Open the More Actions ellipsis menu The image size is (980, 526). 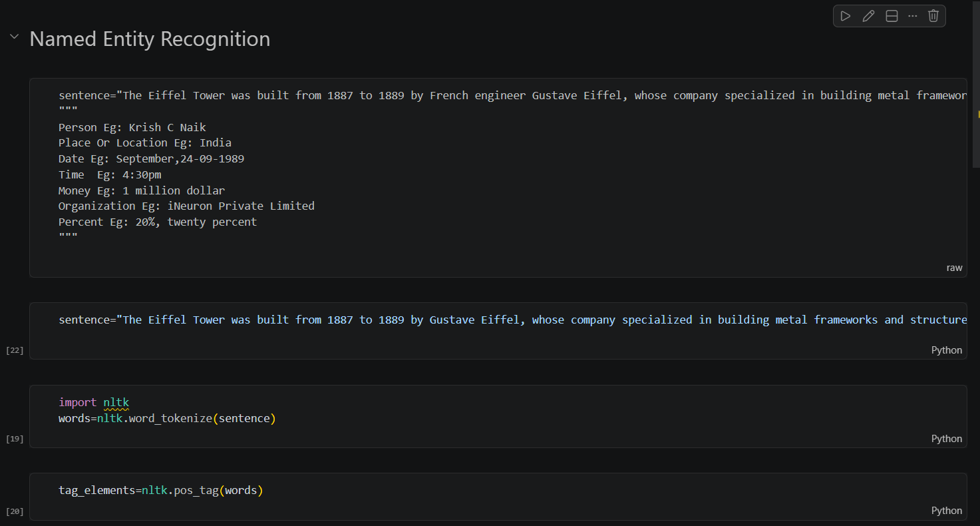click(912, 16)
